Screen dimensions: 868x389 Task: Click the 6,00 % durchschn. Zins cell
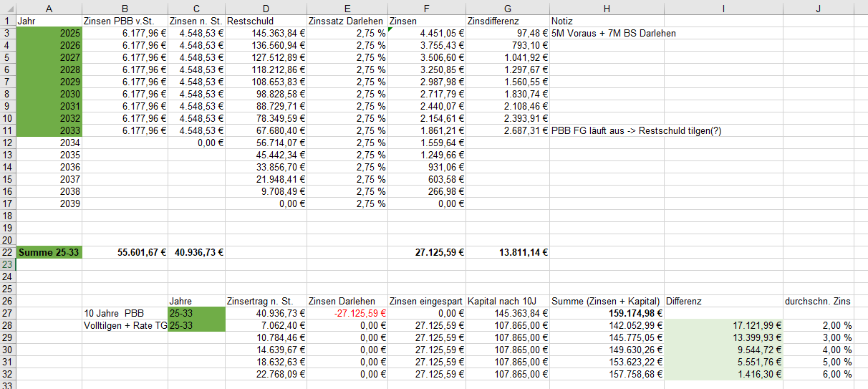coord(819,374)
